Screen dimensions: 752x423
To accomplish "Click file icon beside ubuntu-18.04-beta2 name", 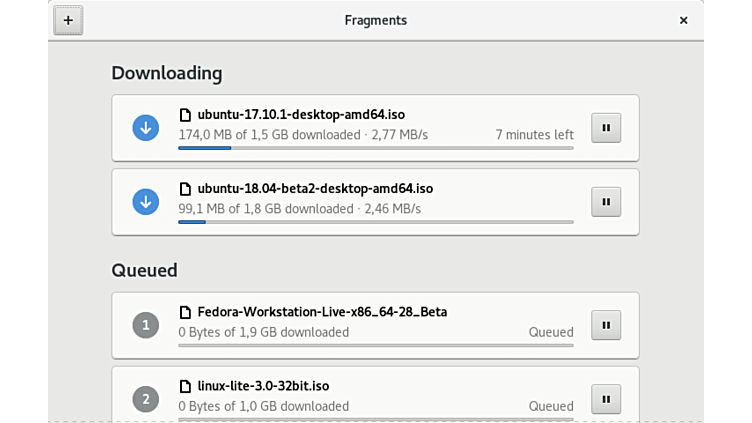I will (185, 188).
